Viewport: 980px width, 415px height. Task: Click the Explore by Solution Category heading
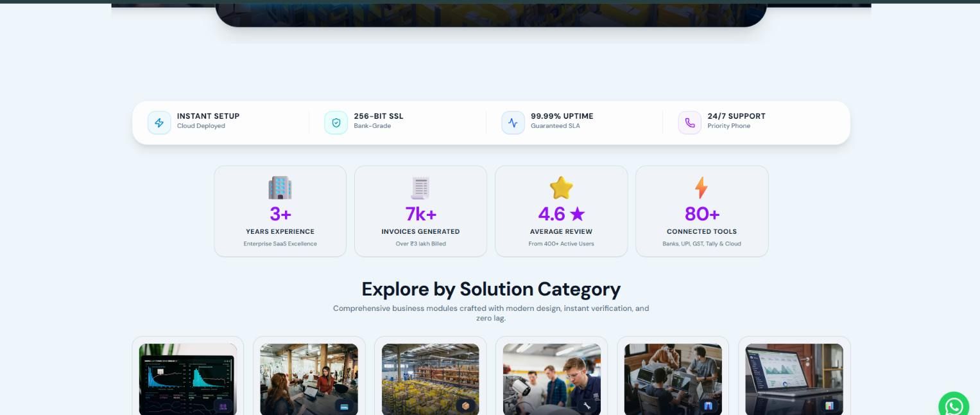click(491, 289)
